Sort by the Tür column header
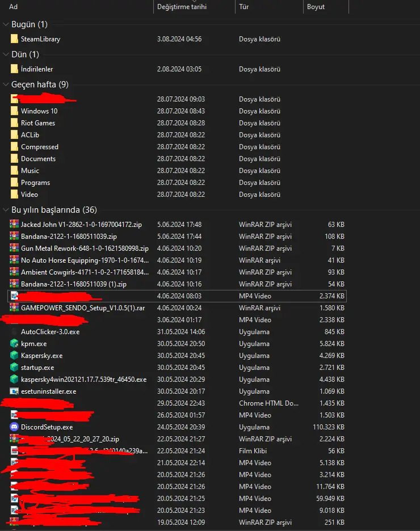The width and height of the screenshot is (420, 531). pos(243,7)
